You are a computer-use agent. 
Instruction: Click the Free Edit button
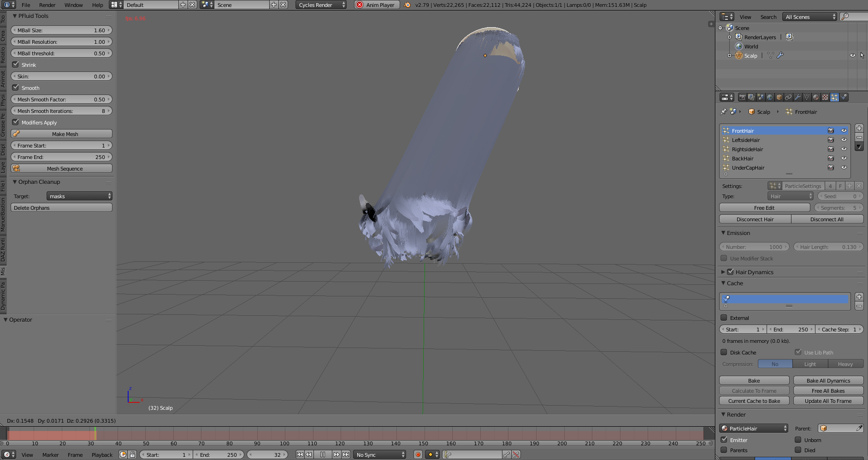(764, 207)
